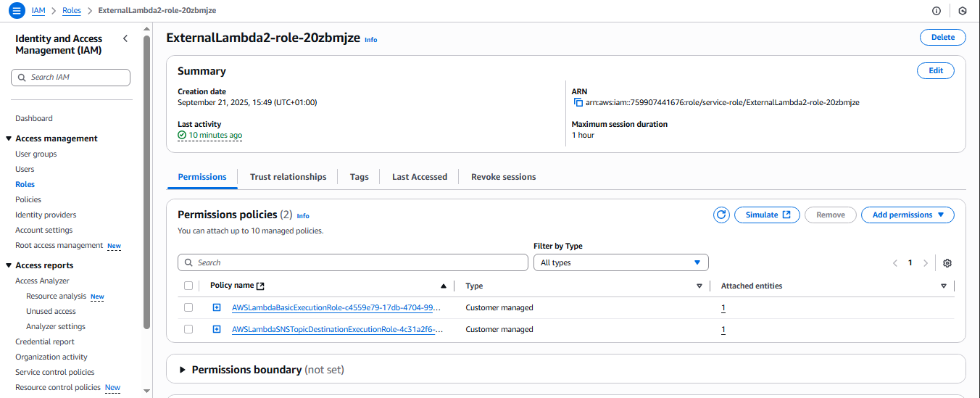Viewport: 980px width, 398px height.
Task: Select all policies with header checkbox
Action: point(188,286)
